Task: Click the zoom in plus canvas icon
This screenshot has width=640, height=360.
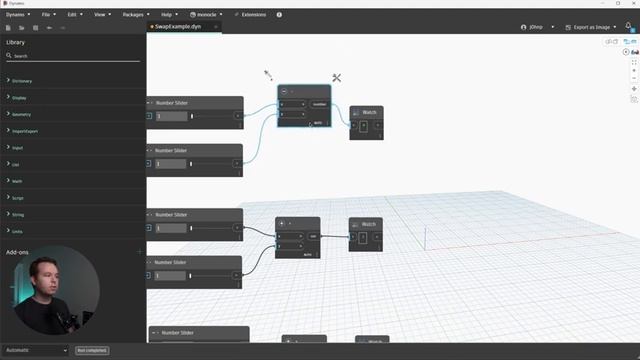Action: [634, 70]
